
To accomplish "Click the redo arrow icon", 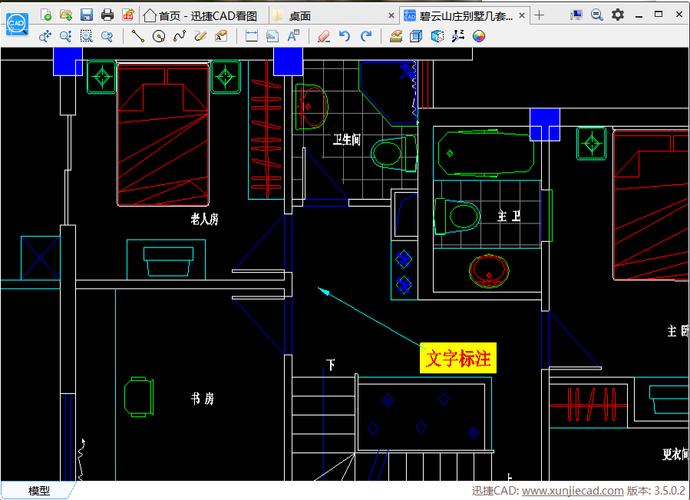I will [366, 36].
